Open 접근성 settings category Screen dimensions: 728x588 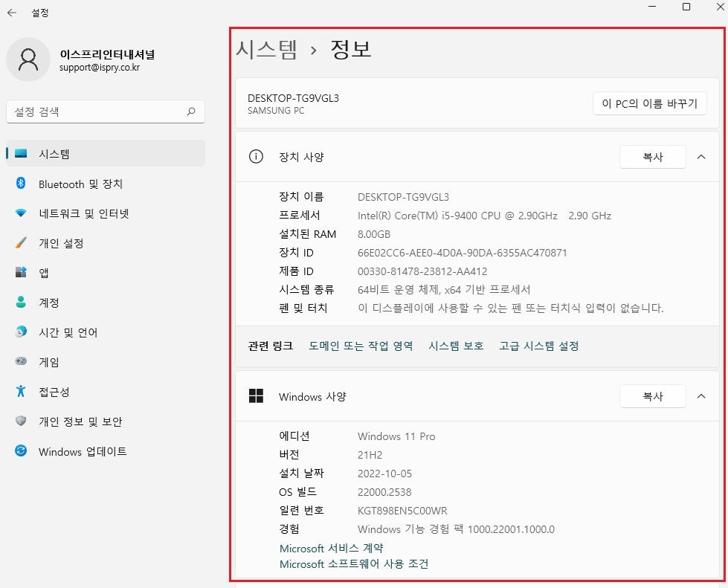click(x=106, y=392)
